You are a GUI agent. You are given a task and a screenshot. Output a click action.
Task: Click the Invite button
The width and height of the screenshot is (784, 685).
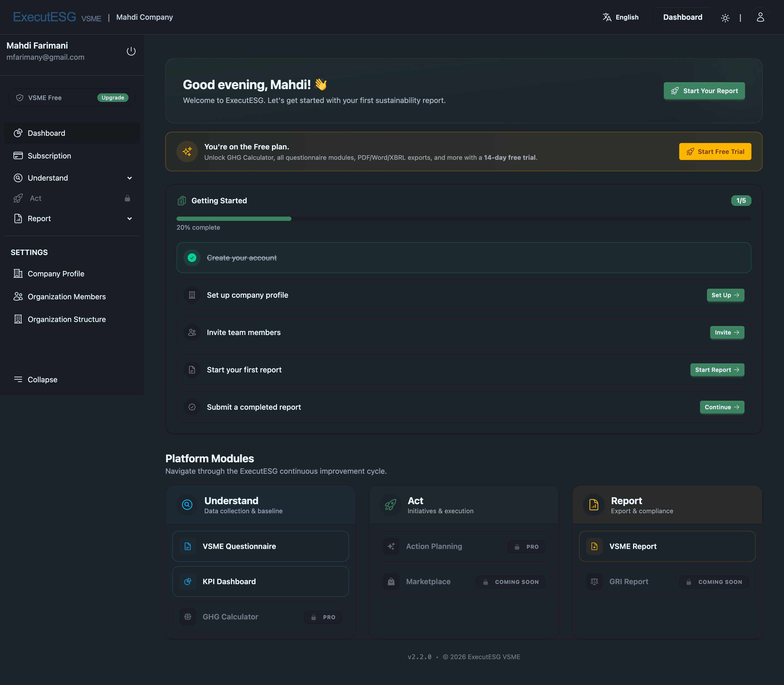pyautogui.click(x=727, y=333)
